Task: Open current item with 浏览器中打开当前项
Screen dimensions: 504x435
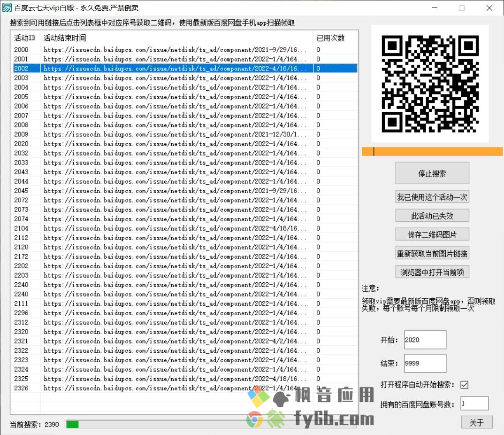Action: click(x=432, y=272)
